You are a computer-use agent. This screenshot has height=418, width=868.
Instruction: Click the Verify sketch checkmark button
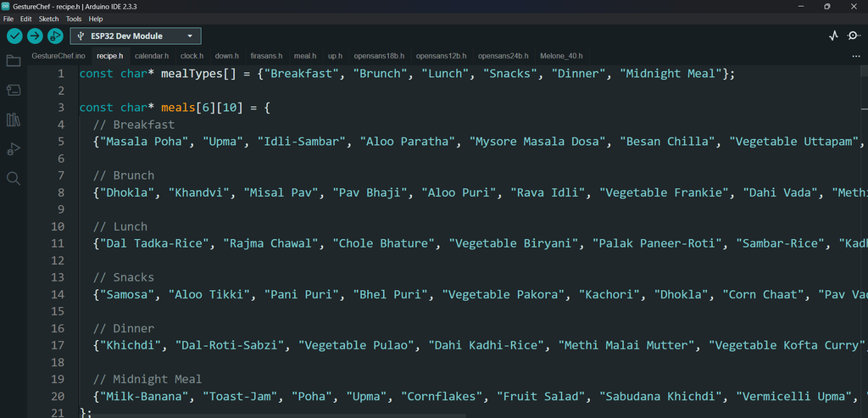click(14, 36)
